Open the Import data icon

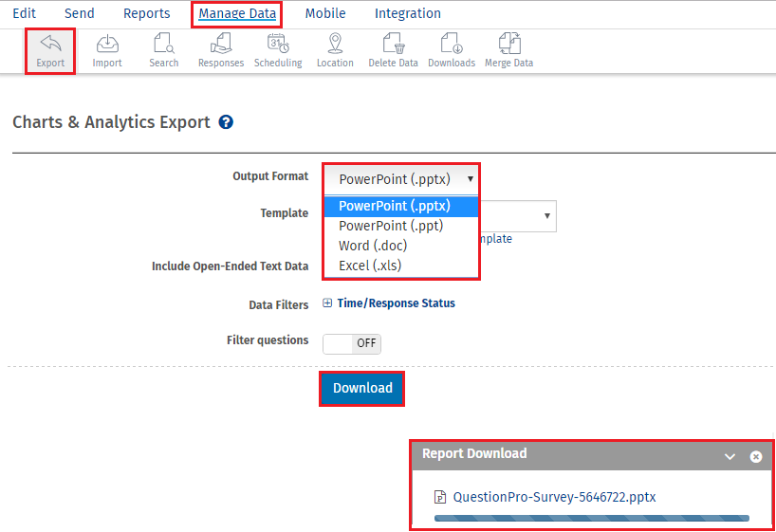coord(107,44)
